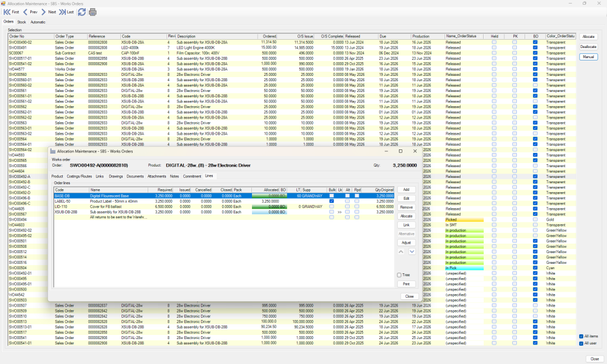The width and height of the screenshot is (607, 364).
Task: Select the Lines tab in dialog
Action: pyautogui.click(x=209, y=176)
